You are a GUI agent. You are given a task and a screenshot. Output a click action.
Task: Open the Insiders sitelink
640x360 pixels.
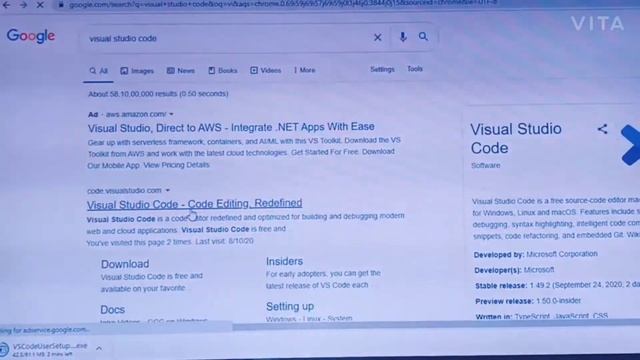click(x=284, y=261)
